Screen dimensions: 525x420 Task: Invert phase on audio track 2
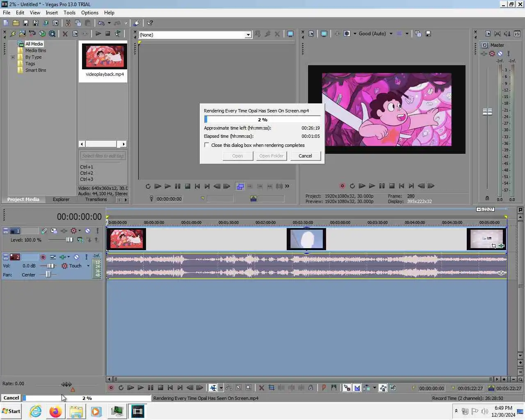[x=53, y=257]
